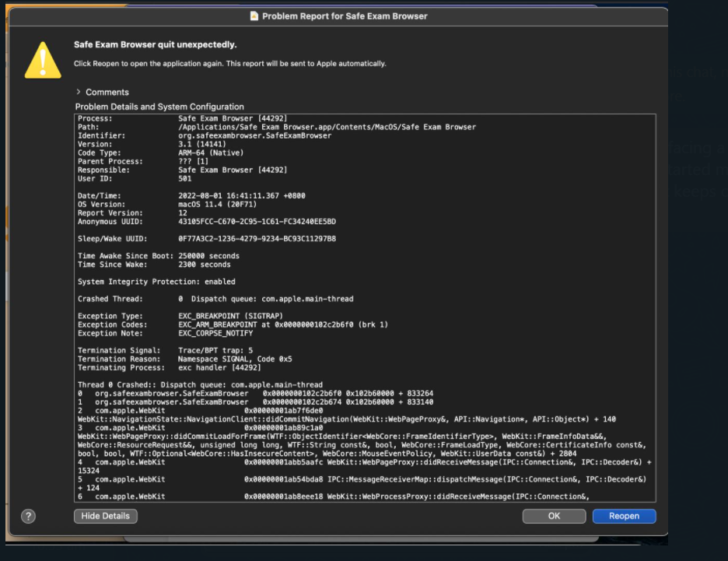This screenshot has height=561, width=728.
Task: Click the OS Version value macOS 11.4 (20F71)
Action: (217, 205)
